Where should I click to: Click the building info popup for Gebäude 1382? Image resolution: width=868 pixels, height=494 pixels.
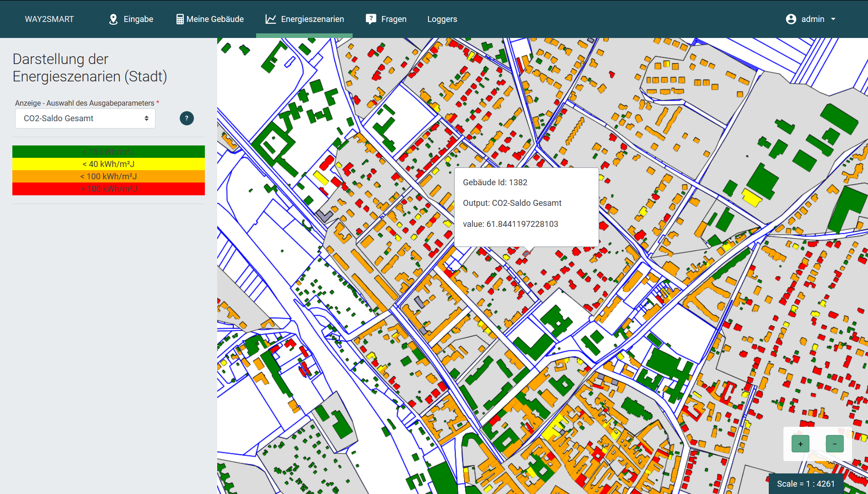(526, 207)
